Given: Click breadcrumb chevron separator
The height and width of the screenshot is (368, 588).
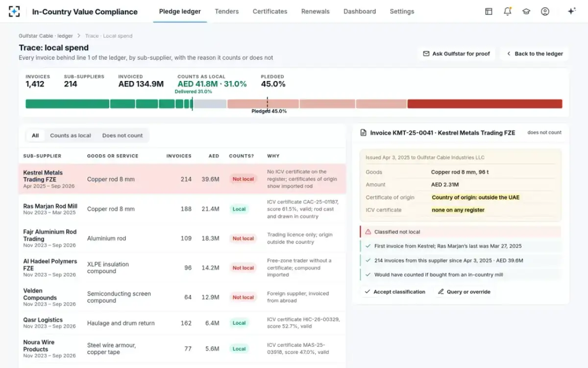Looking at the screenshot, I should click(79, 36).
